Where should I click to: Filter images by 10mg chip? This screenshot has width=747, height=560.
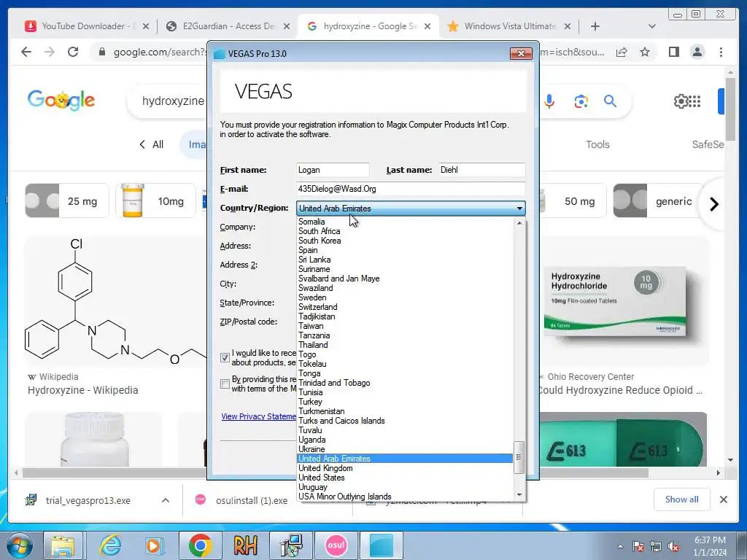tap(156, 201)
